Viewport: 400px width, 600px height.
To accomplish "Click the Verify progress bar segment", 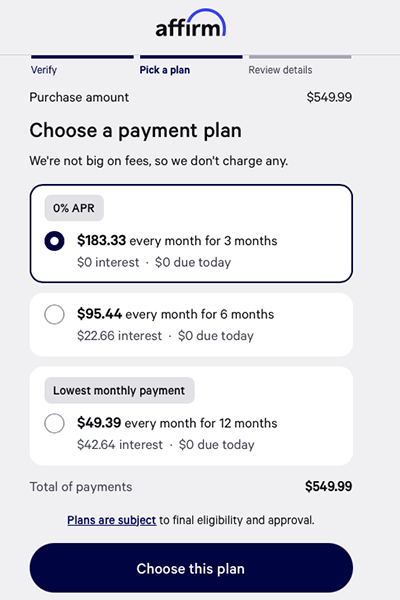I will 82,57.
